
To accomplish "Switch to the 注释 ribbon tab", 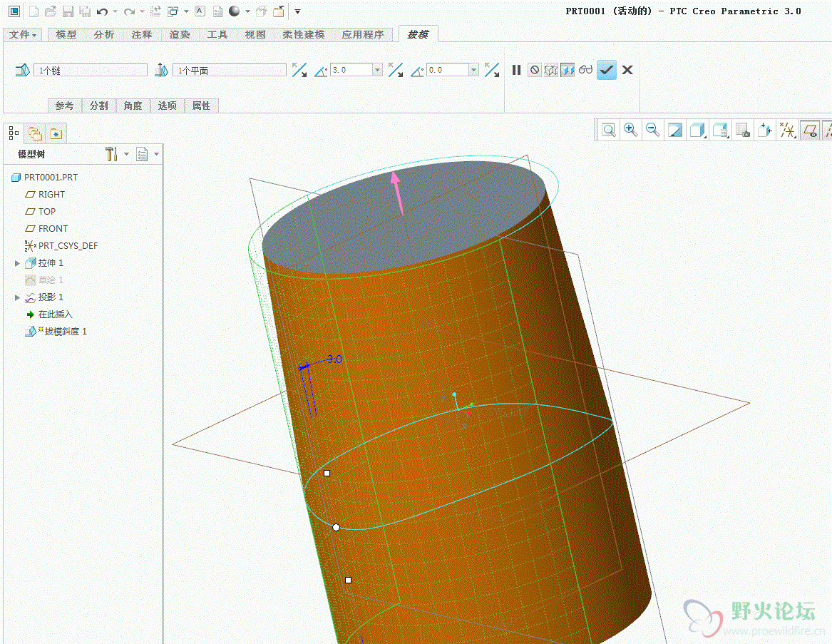I will 142,34.
